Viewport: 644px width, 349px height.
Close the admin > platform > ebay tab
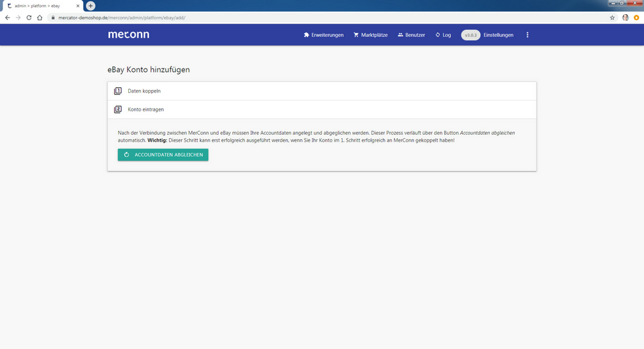coord(78,6)
